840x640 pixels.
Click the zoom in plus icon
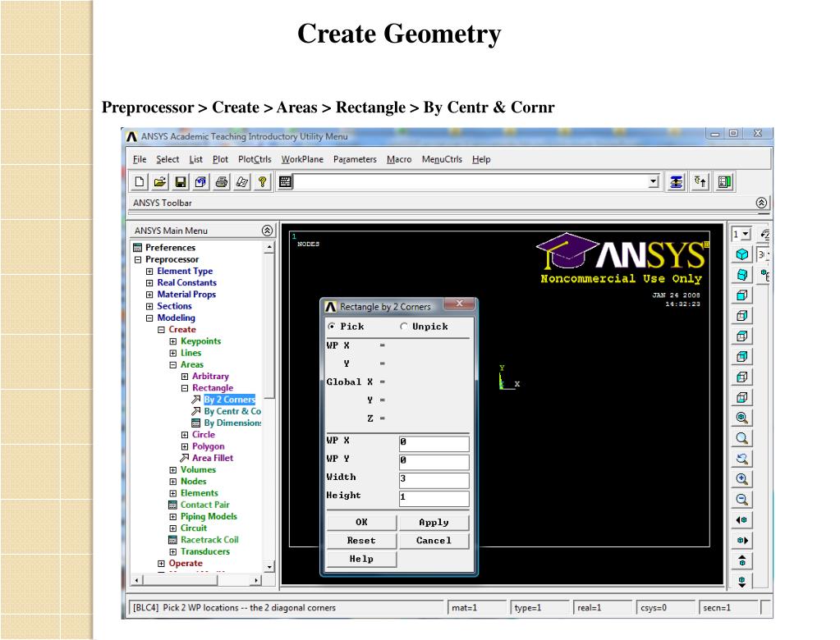[742, 479]
